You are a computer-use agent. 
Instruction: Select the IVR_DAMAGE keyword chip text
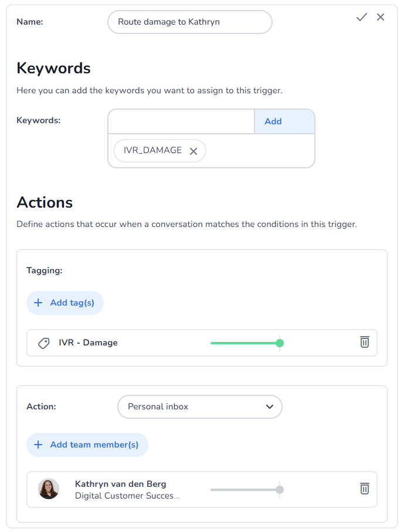152,151
